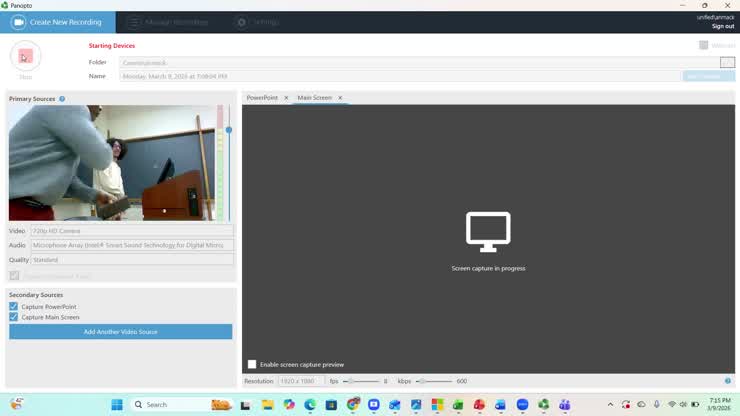The width and height of the screenshot is (740, 416).
Task: Show hidden system tray icons
Action: coord(610,405)
